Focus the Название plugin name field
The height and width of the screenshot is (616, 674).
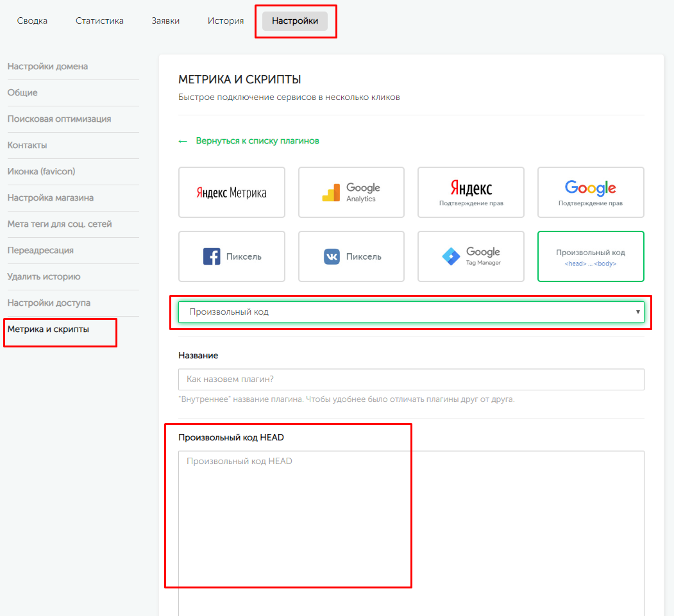pos(410,379)
